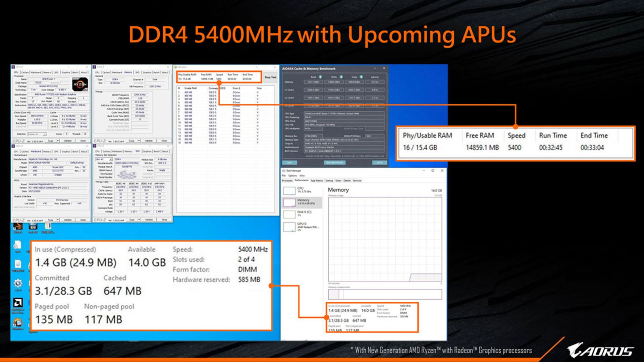Image resolution: width=644 pixels, height=362 pixels.
Task: Open the socket Selection dropdown in CPU-Z
Action: pyautogui.click(x=37, y=134)
